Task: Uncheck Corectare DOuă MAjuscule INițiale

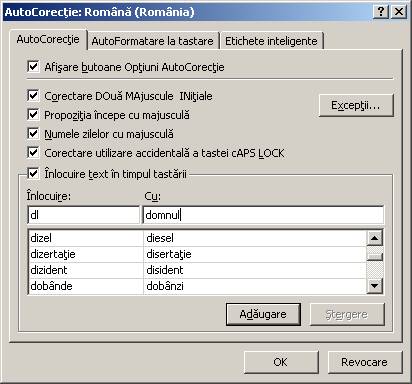Action: 33,96
